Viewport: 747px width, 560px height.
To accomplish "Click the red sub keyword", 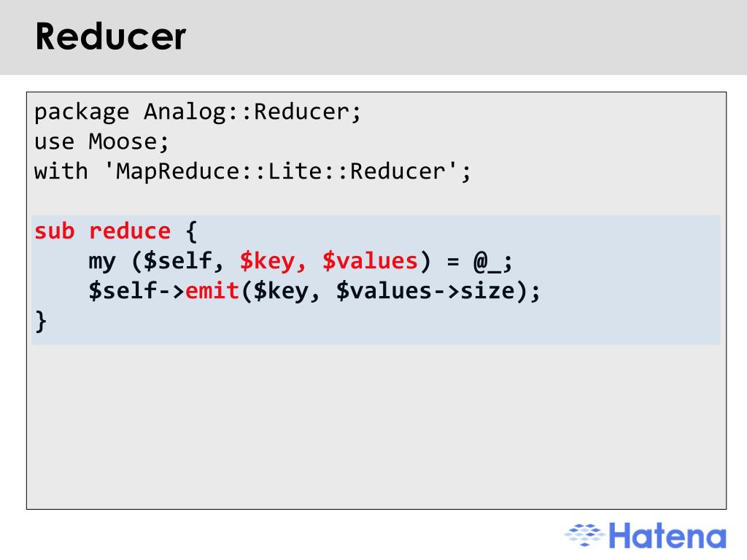I will [54, 231].
